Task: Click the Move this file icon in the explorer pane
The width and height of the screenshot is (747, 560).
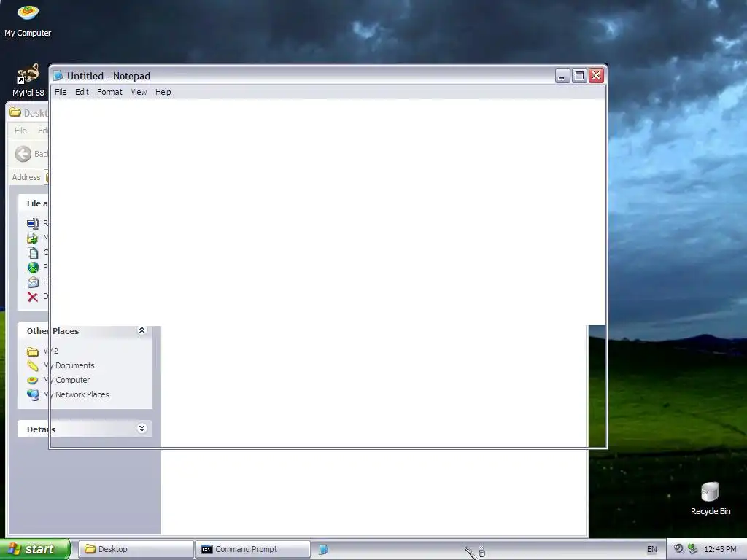Action: [32, 238]
